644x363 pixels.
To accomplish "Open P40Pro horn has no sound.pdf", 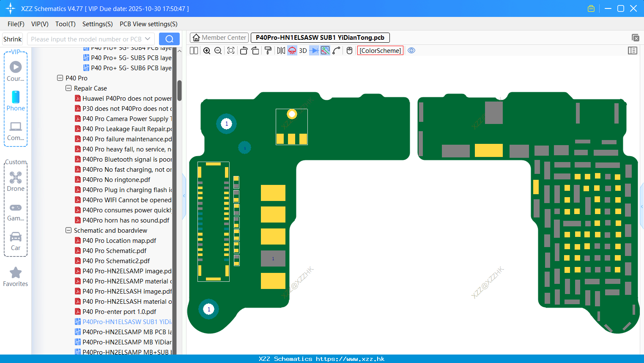I will tap(126, 220).
